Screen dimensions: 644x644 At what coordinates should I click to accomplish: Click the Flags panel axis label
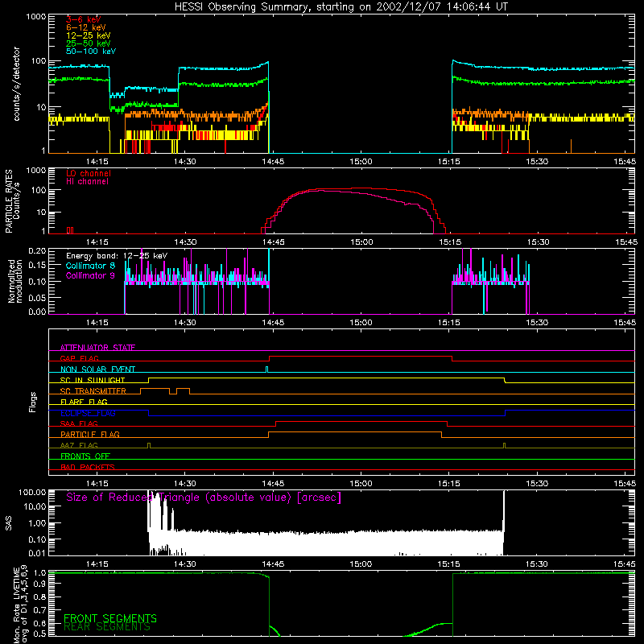click(33, 402)
